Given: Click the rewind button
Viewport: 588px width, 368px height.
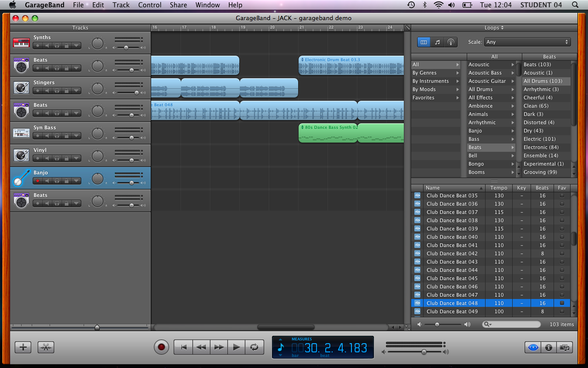Looking at the screenshot, I should pos(201,347).
